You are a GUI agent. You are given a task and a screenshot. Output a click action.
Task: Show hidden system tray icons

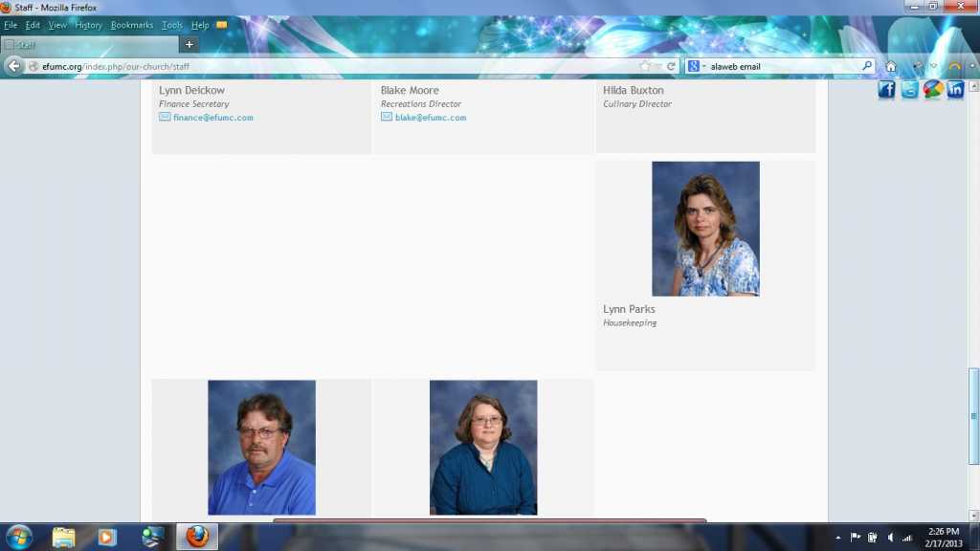[x=838, y=538]
